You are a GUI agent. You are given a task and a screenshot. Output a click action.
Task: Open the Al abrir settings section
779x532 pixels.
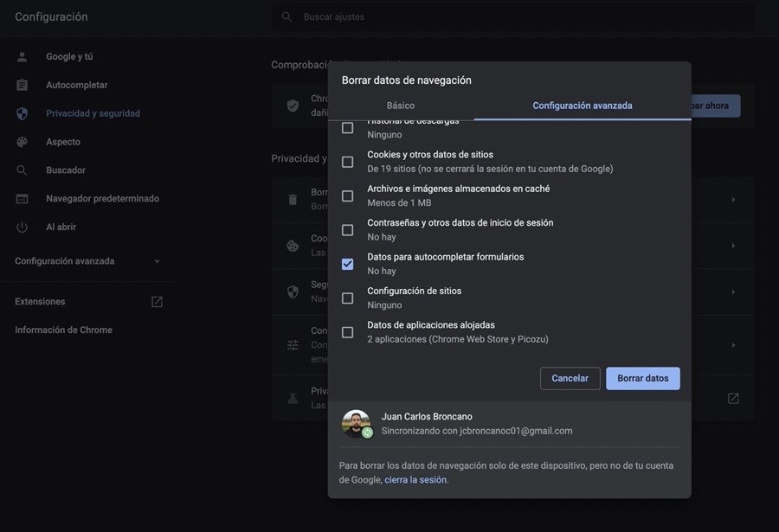click(x=61, y=227)
